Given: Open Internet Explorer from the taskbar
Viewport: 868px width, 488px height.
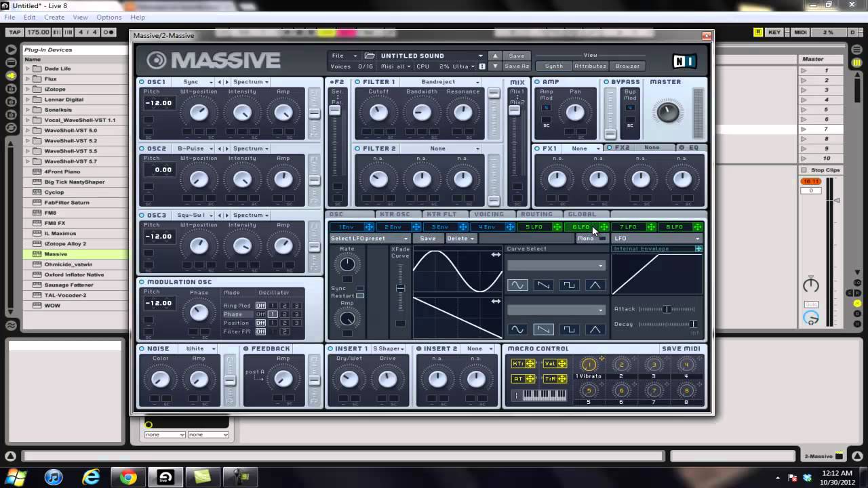Looking at the screenshot, I should [91, 477].
